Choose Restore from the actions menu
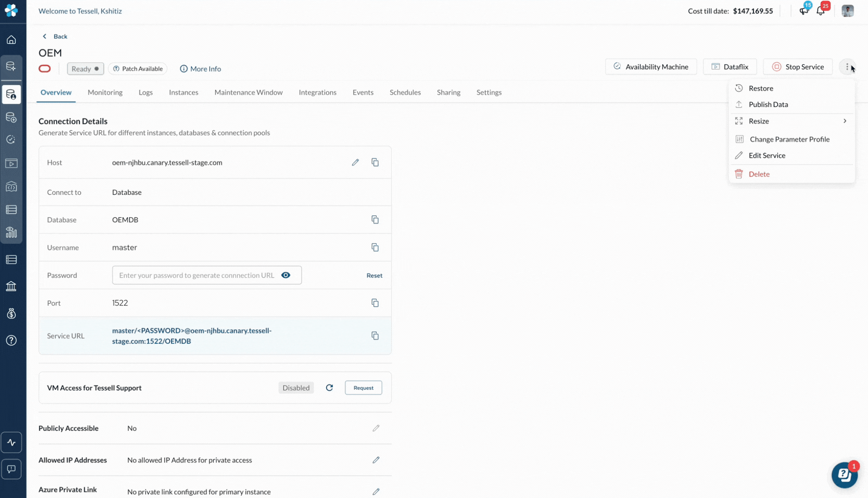Screen dimensions: 868x498 (x=760, y=88)
